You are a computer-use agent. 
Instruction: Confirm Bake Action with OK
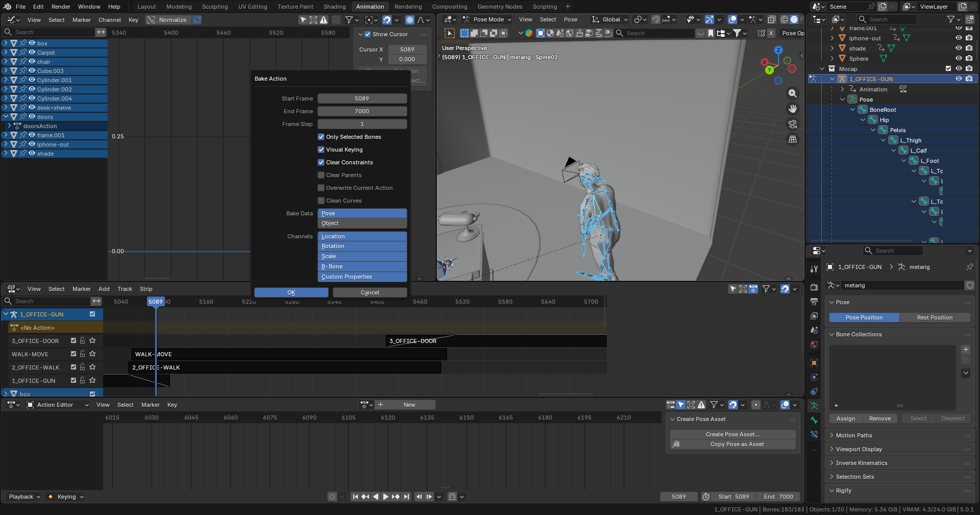pyautogui.click(x=291, y=292)
